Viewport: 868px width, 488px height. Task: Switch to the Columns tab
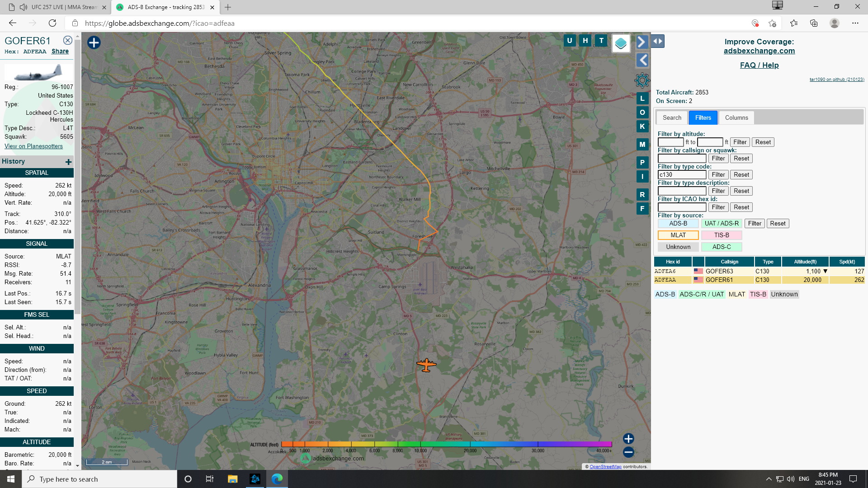click(736, 117)
